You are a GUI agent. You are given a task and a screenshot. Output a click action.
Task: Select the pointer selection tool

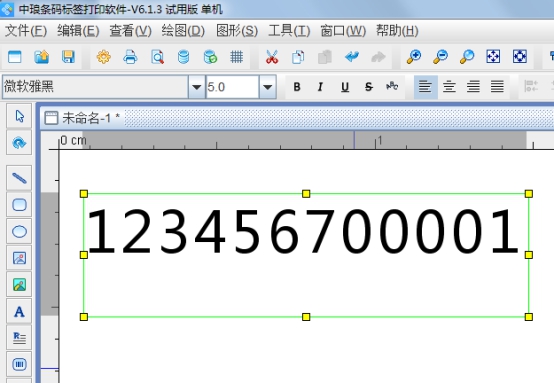19,116
